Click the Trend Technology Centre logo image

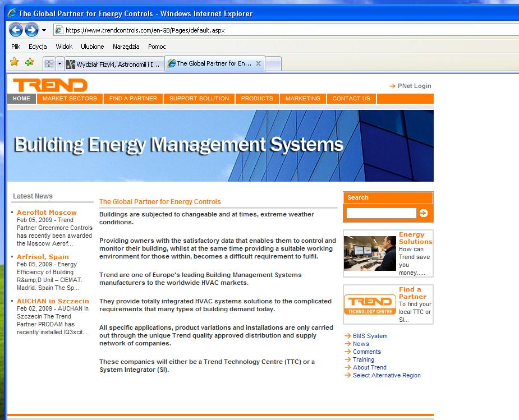pos(370,304)
